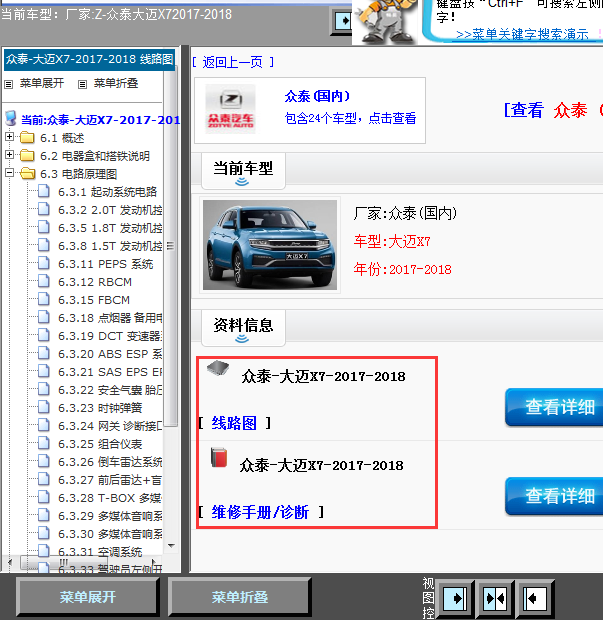Open 6.3.31 空调系统 entry
The width and height of the screenshot is (603, 620).
click(100, 552)
